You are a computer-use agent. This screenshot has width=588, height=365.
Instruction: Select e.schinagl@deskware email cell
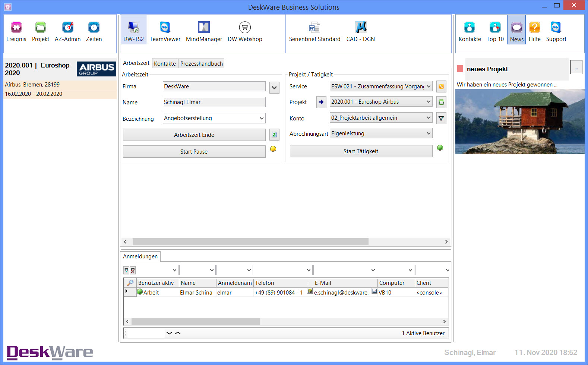coord(341,293)
